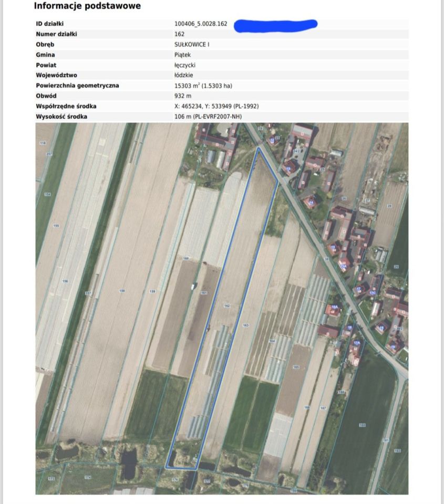This screenshot has height=504, width=444.
Task: Click parcel label '177' on the map
Action: click(207, 481)
